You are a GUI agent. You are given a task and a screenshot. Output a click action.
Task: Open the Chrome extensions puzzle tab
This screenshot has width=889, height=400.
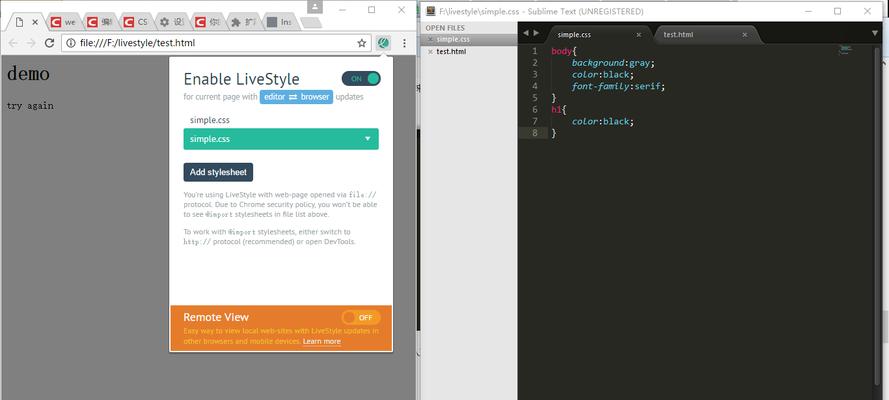(244, 22)
